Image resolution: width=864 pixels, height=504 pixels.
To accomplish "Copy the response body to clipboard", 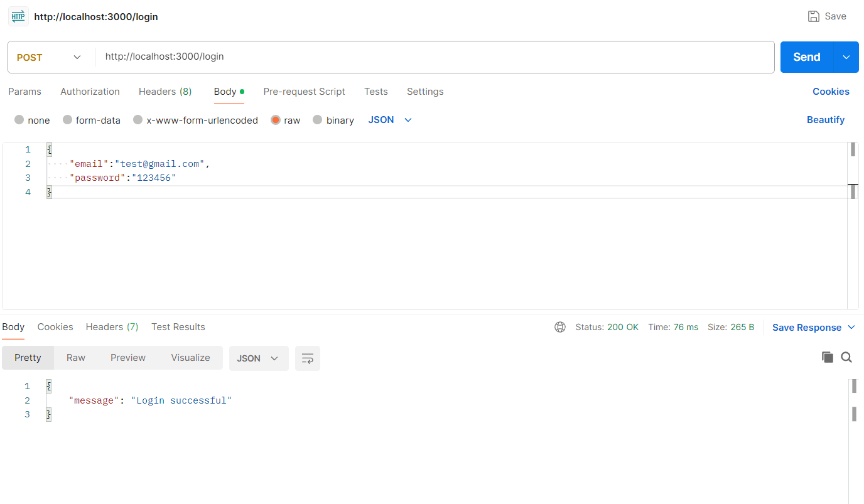I will [x=828, y=357].
